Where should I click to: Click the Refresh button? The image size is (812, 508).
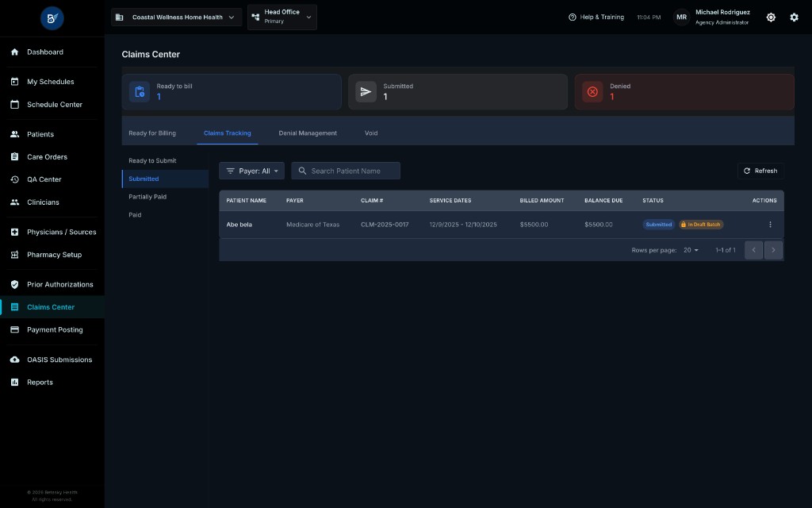760,171
